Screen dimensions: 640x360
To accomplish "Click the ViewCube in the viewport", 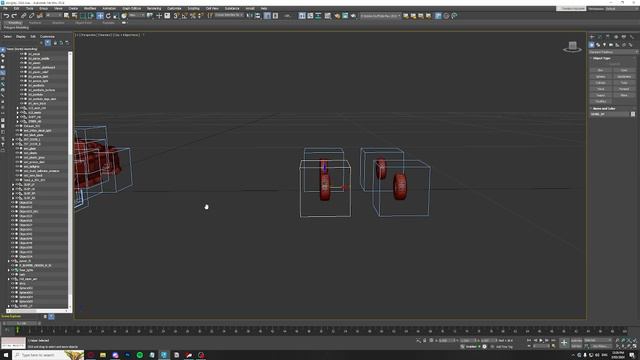I will (x=572, y=46).
